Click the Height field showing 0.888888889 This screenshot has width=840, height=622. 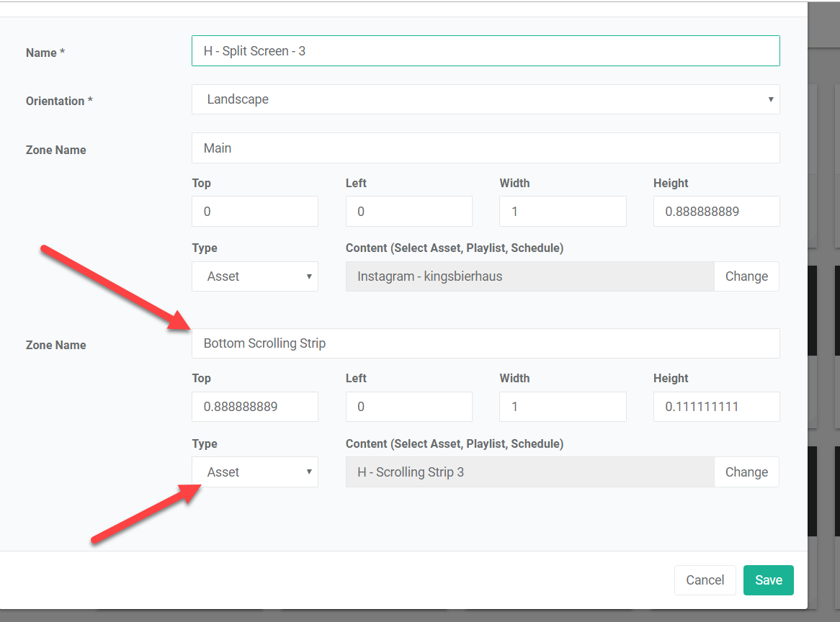pos(716,212)
